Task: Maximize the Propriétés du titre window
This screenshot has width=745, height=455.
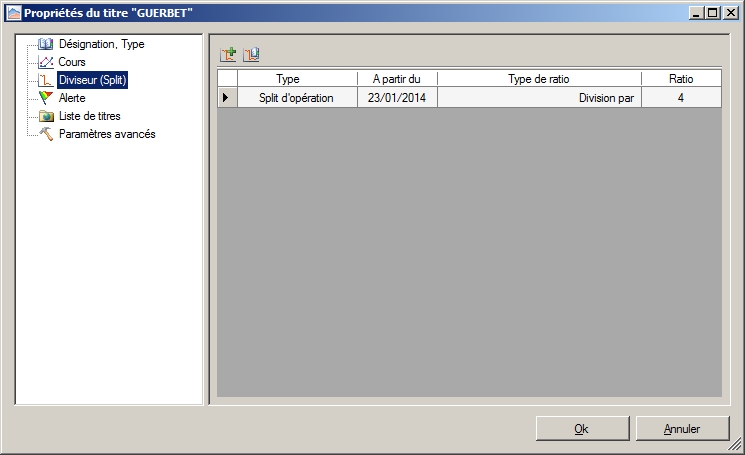Action: pyautogui.click(x=713, y=13)
